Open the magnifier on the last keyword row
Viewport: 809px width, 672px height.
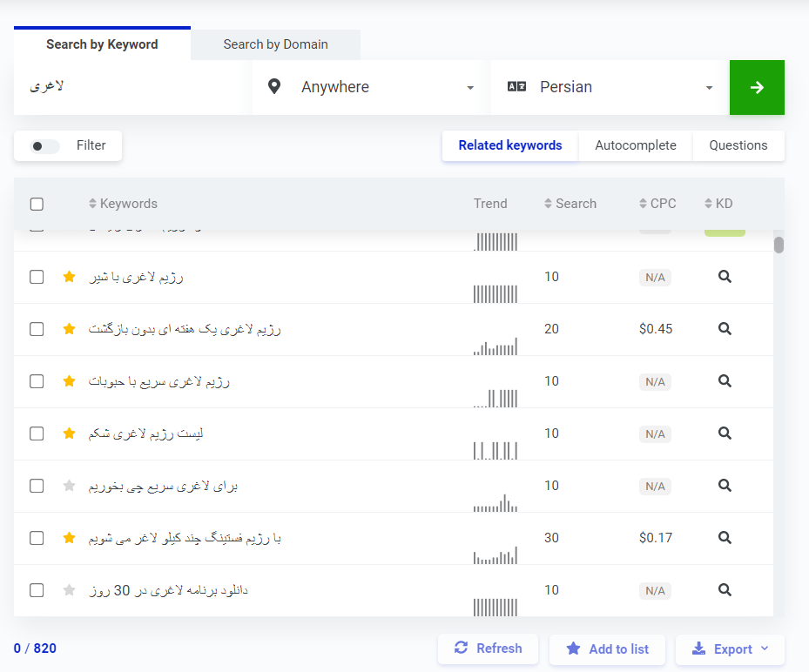point(724,590)
